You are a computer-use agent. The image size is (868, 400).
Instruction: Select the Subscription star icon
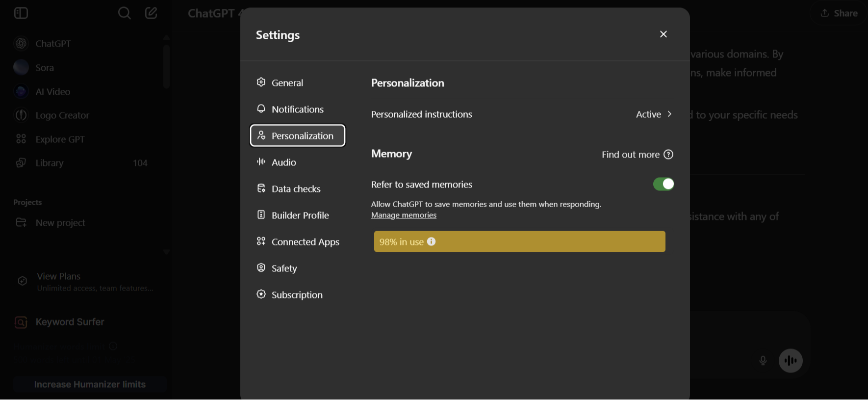[x=261, y=294]
